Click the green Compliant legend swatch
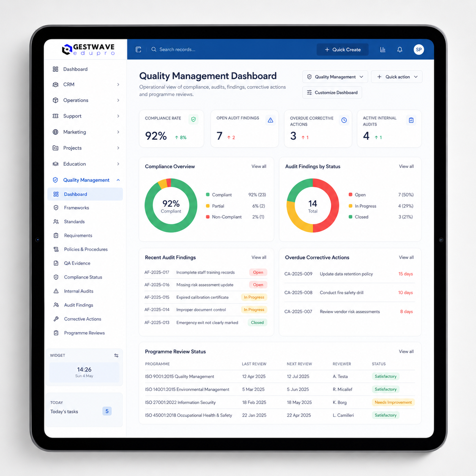 click(x=208, y=195)
